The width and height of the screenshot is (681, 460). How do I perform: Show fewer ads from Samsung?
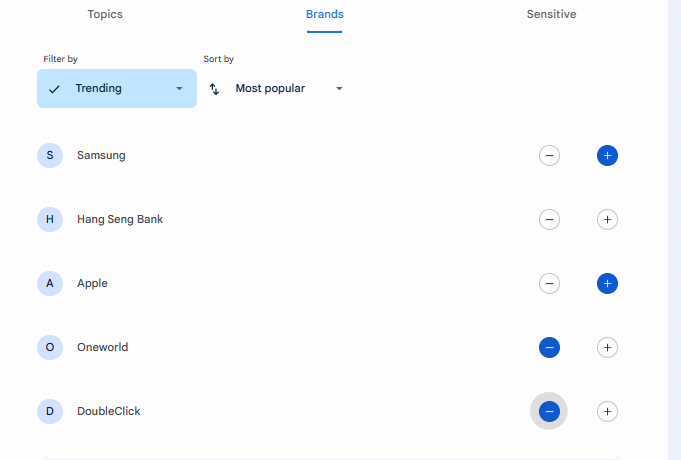click(549, 155)
